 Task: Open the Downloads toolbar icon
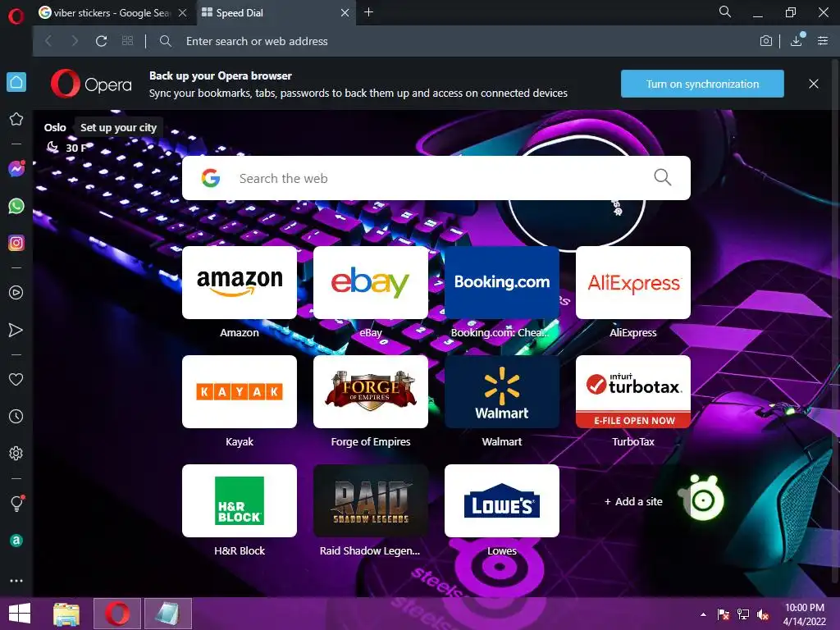tap(797, 40)
